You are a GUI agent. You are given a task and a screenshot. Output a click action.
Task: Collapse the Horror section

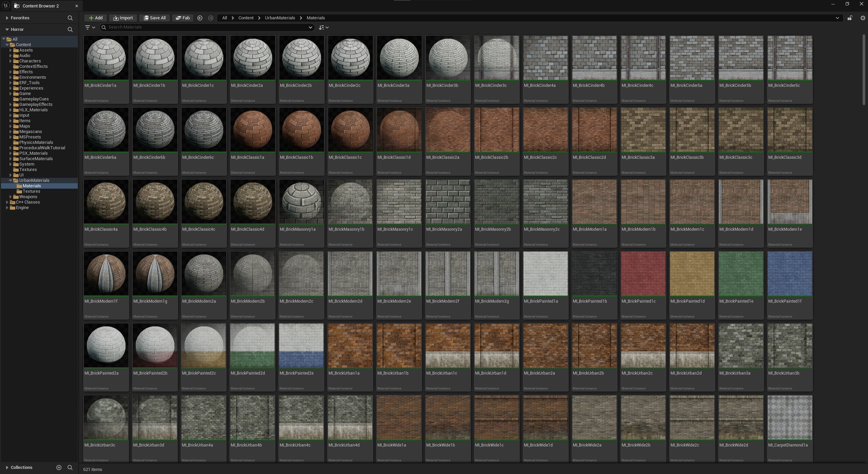[x=7, y=29]
